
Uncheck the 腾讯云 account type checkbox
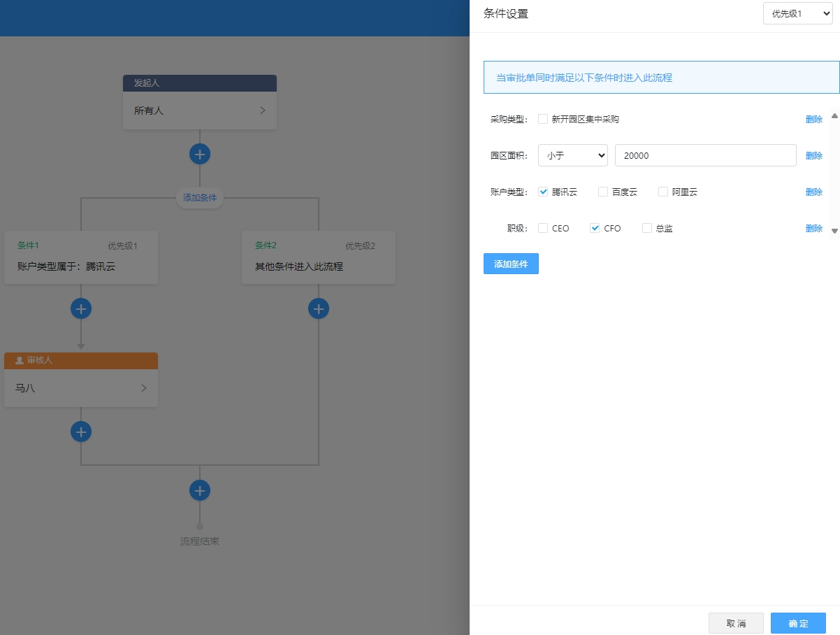pos(543,192)
